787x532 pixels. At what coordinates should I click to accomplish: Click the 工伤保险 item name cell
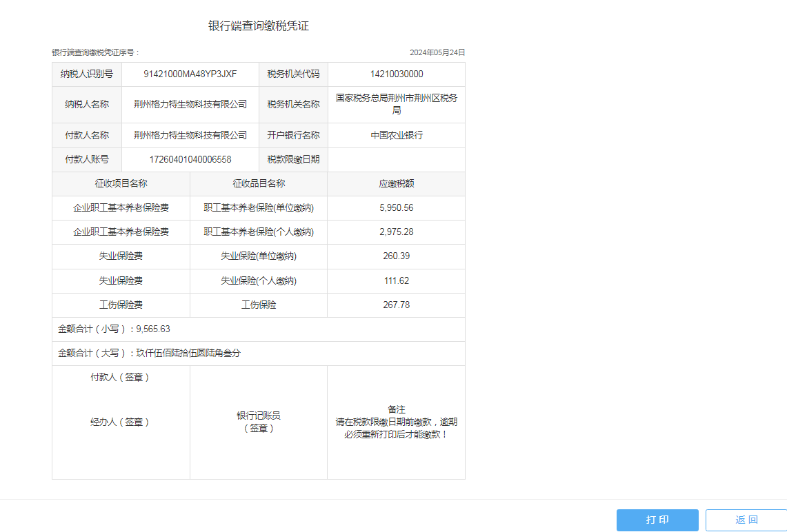pyautogui.click(x=259, y=305)
